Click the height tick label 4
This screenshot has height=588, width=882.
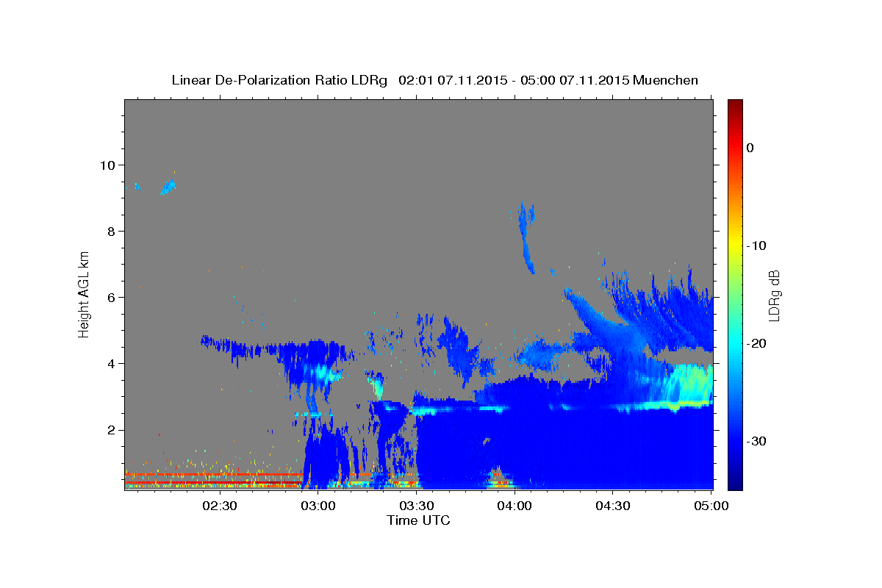point(112,363)
